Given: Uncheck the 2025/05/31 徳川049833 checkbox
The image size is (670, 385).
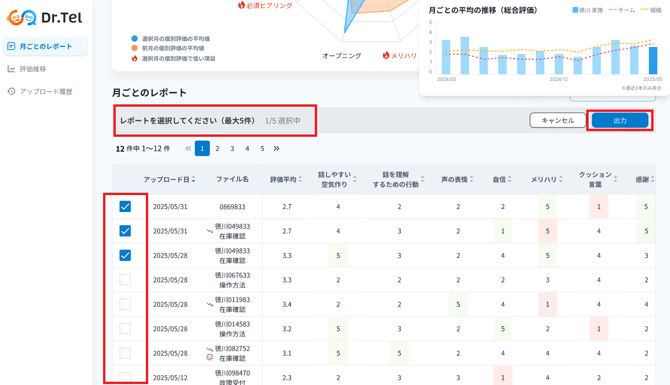Looking at the screenshot, I should point(125,231).
